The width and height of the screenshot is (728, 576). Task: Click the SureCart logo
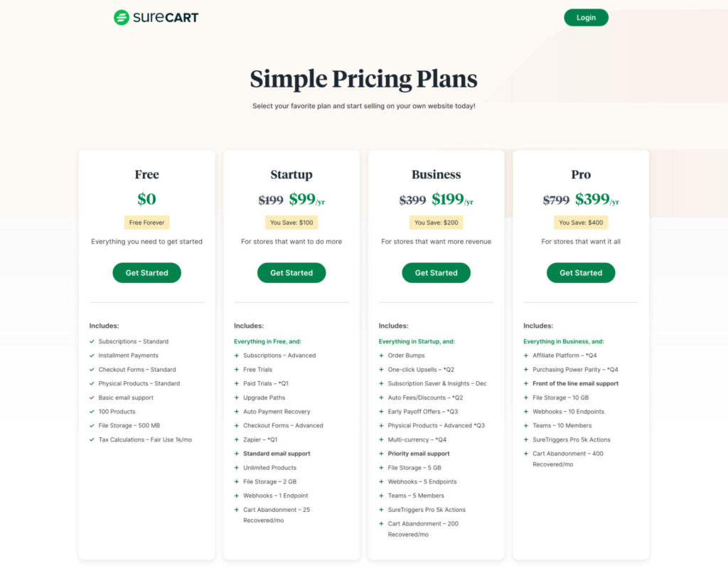(155, 16)
